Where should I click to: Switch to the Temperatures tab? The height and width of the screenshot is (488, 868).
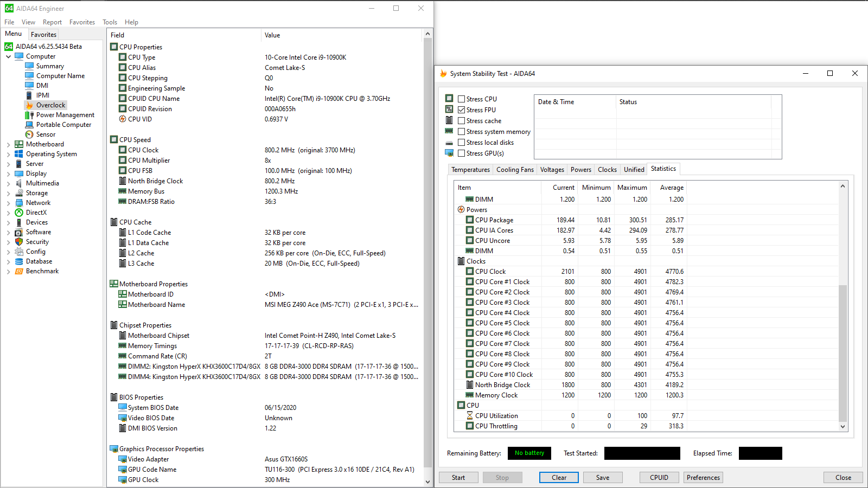470,170
